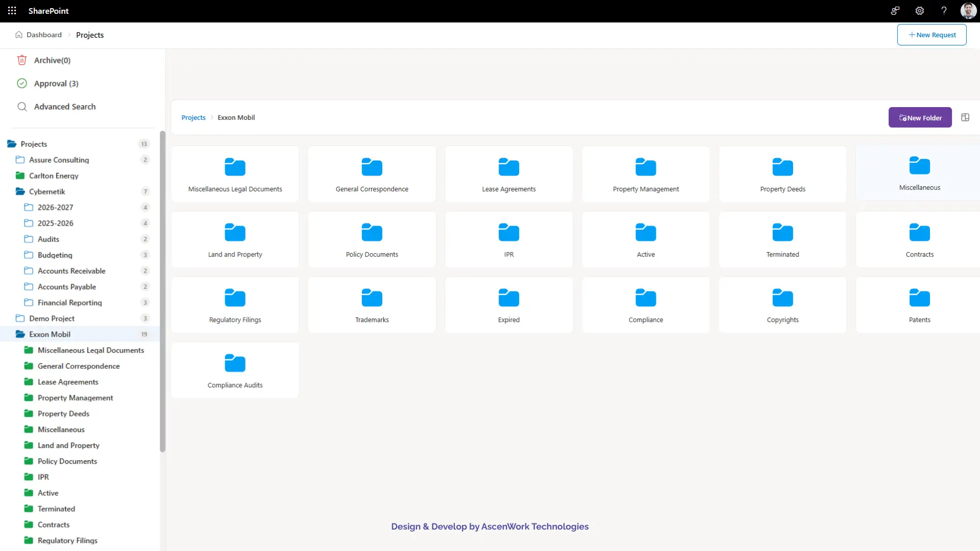Select Property Deeds in the tree
This screenshot has height=551, width=980.
[x=63, y=413]
